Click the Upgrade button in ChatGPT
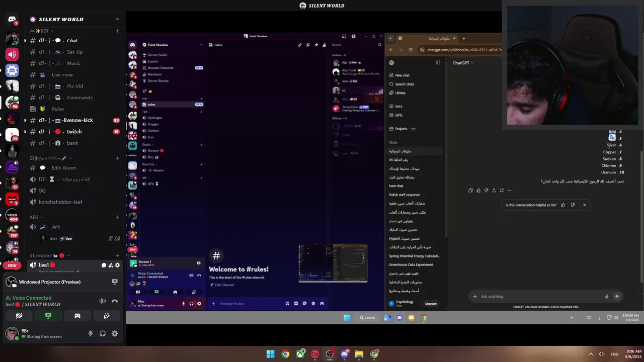Screen dimensions: 644x362 coord(431,304)
